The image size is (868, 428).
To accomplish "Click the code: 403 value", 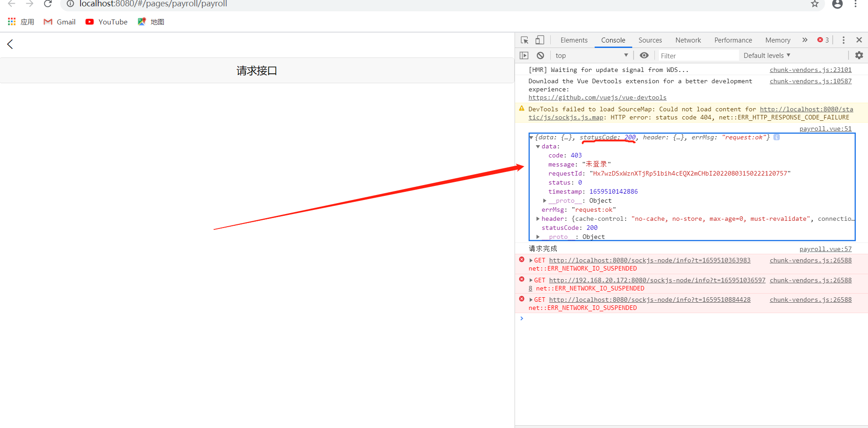I will click(576, 155).
